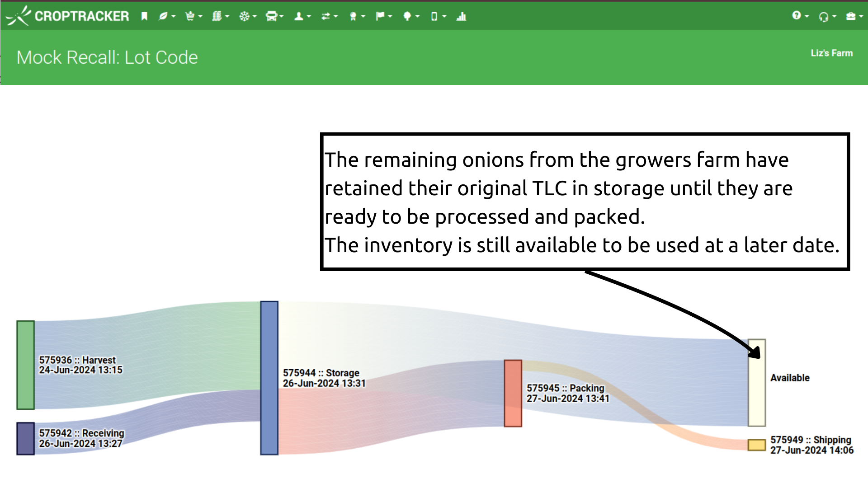Expand the arrow beside the mobile phone icon
This screenshot has width=868, height=488.
[x=444, y=17]
